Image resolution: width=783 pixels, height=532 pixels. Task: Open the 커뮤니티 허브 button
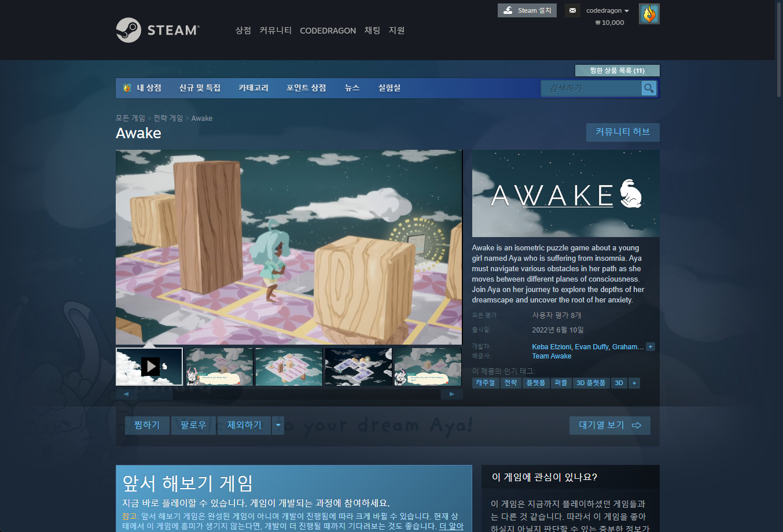[623, 132]
